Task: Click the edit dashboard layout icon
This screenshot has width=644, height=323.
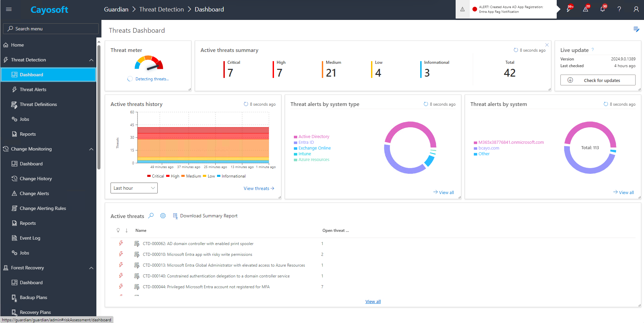Action: click(x=636, y=29)
